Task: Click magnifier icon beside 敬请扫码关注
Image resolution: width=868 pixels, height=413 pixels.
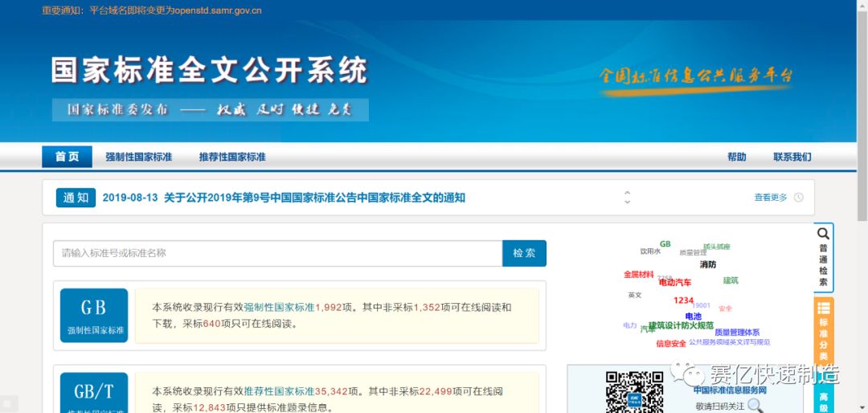Action: pyautogui.click(x=755, y=406)
